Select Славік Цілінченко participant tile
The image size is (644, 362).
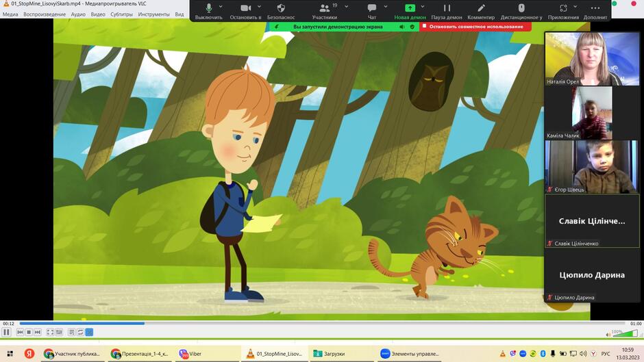[x=592, y=221]
